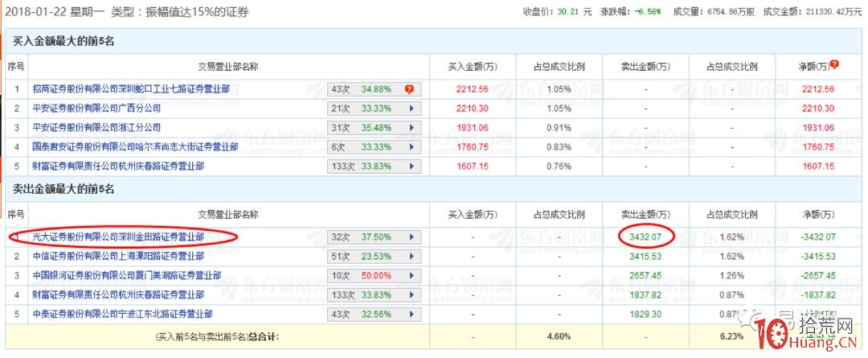Click the 卖出金额 value 3432.07 for 光大证券
This screenshot has height=358, width=868.
coord(645,237)
